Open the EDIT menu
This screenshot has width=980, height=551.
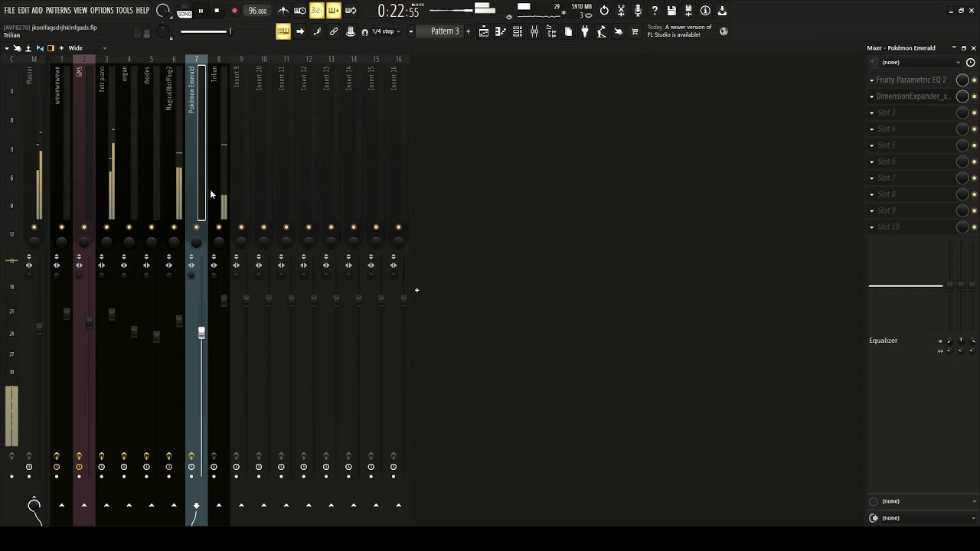coord(24,11)
